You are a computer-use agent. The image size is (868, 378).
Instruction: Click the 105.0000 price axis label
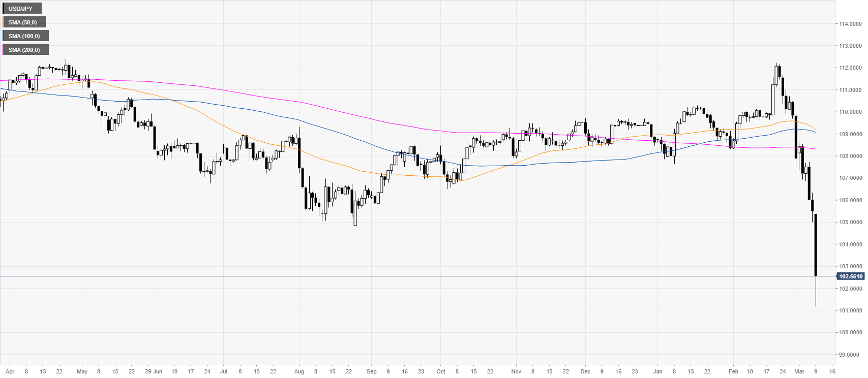pyautogui.click(x=850, y=222)
